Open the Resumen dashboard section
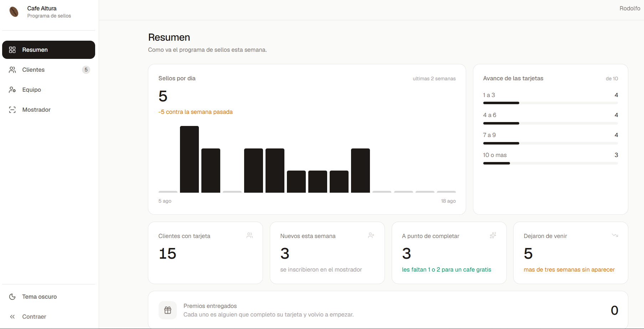The width and height of the screenshot is (644, 329). pos(48,50)
